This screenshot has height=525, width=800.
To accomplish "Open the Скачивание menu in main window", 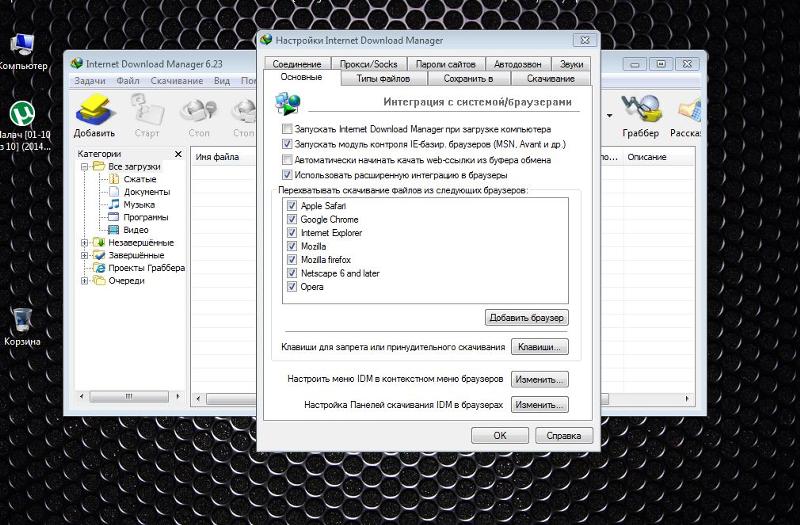I will click(x=177, y=81).
